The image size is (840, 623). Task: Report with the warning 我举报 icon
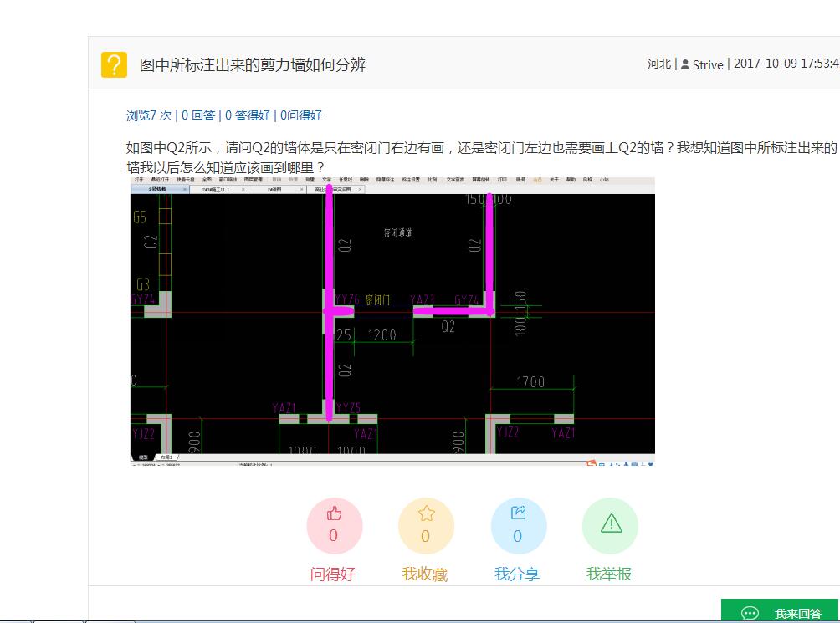point(610,526)
